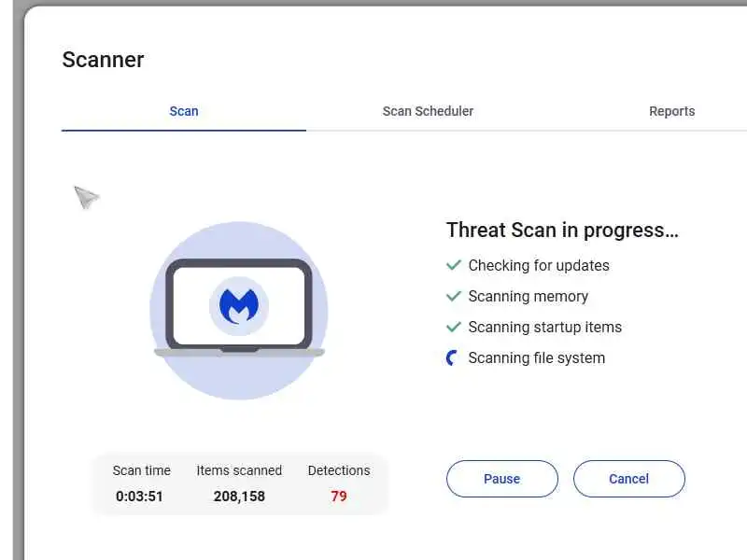Click the Scanning file system text
The width and height of the screenshot is (747, 560).
click(x=536, y=358)
